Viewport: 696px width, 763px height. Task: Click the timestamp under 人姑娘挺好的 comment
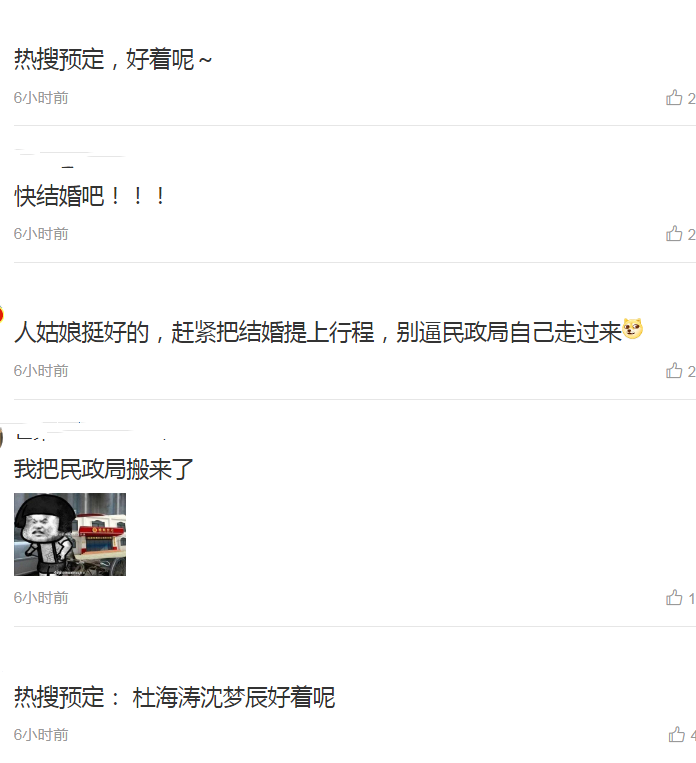pyautogui.click(x=41, y=371)
